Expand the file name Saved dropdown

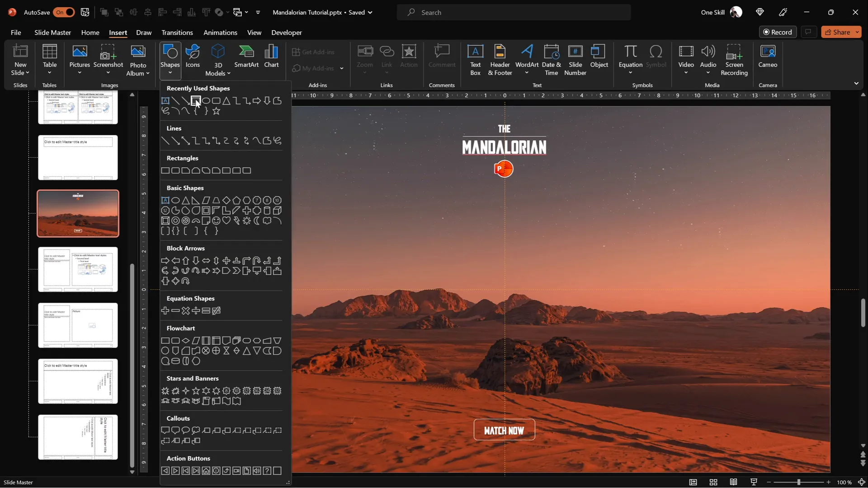[x=370, y=13]
